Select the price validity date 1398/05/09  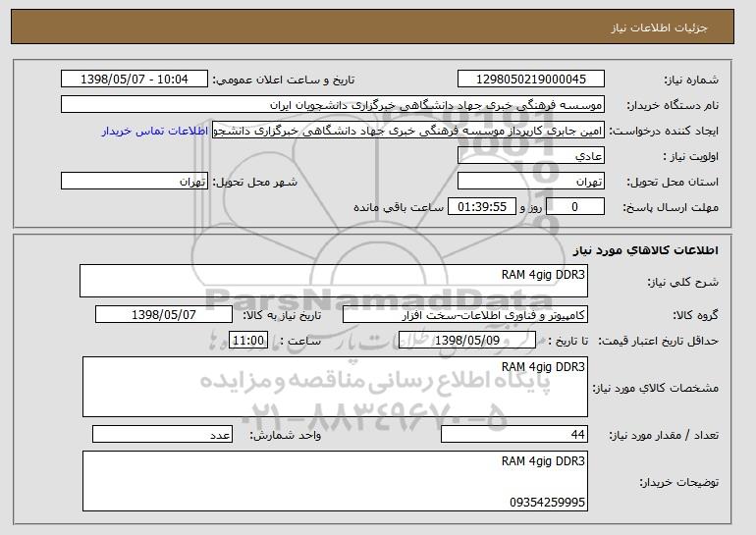click(467, 341)
